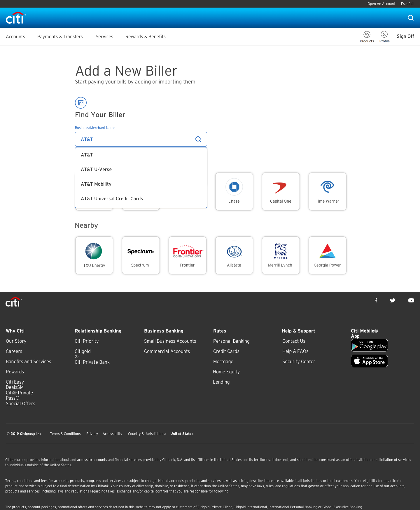
Task: Open the YouTube icon in the footer
Action: [411, 300]
